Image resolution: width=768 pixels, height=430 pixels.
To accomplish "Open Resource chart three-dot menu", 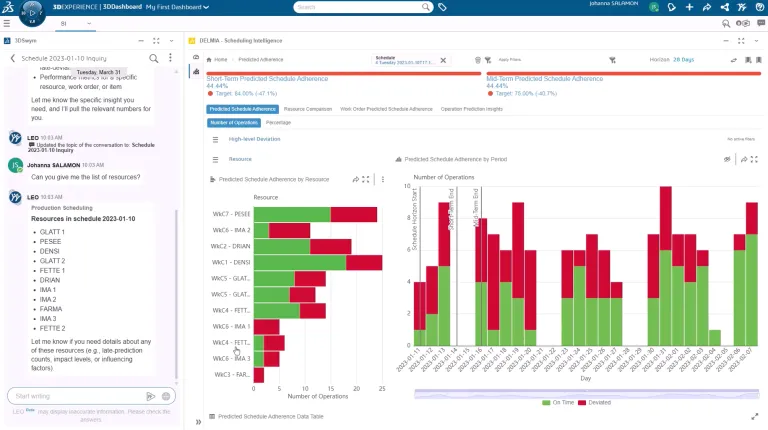I will pyautogui.click(x=383, y=180).
